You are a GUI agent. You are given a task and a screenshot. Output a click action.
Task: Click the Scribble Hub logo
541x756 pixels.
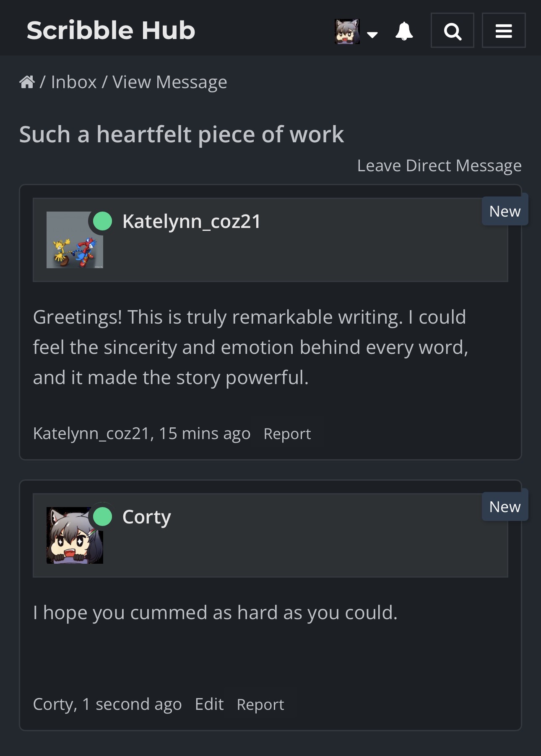(x=111, y=30)
